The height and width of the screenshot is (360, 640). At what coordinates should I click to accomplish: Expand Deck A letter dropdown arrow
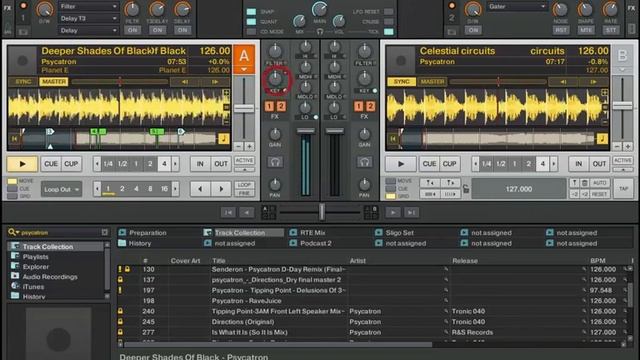tap(244, 69)
